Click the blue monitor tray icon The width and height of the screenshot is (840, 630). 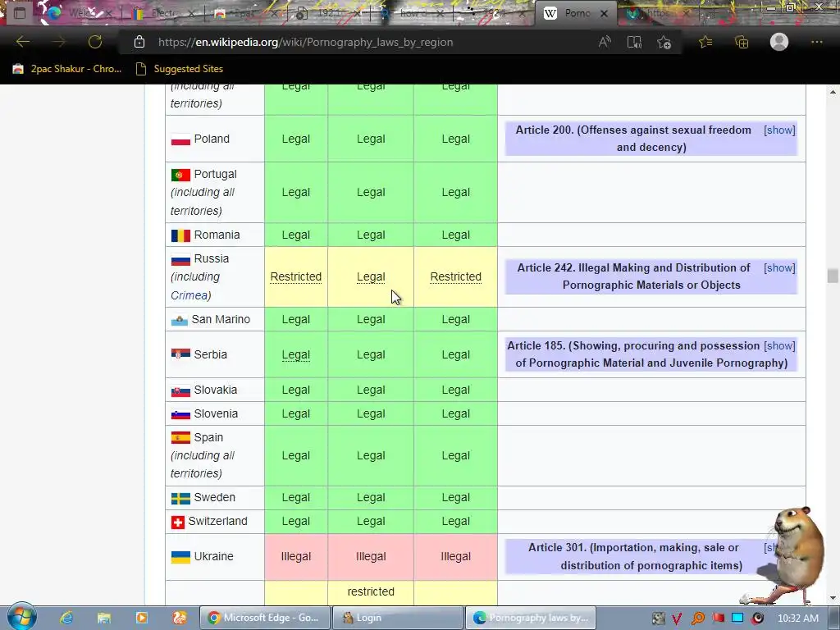[x=737, y=618]
